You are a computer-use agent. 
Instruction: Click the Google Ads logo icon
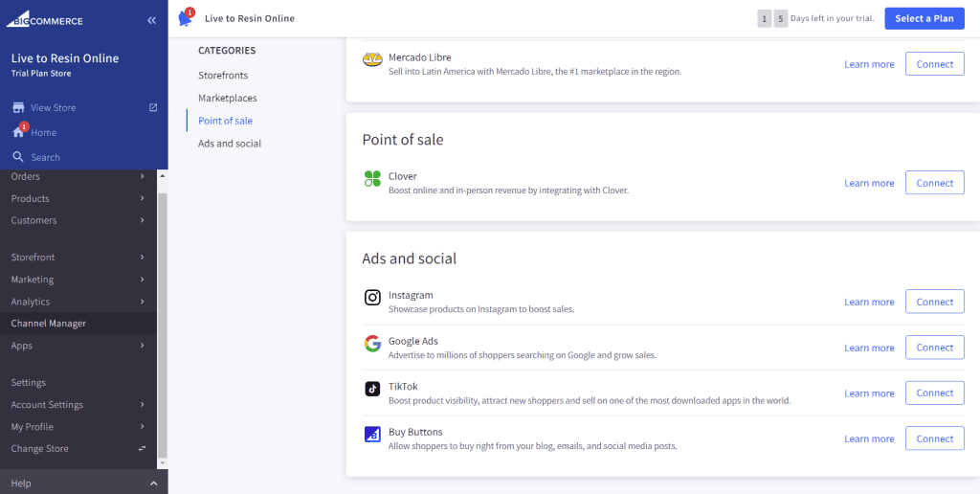click(x=372, y=344)
